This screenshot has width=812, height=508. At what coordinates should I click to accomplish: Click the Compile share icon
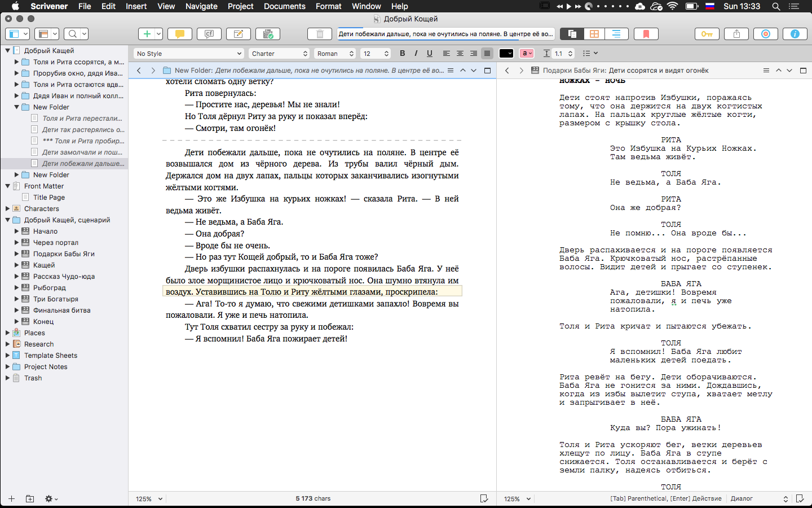(736, 34)
